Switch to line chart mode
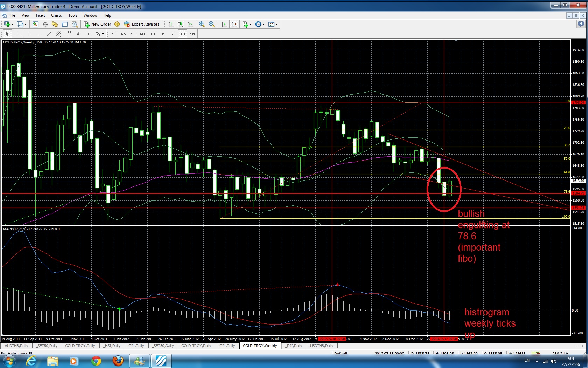This screenshot has width=588, height=368. 190,24
